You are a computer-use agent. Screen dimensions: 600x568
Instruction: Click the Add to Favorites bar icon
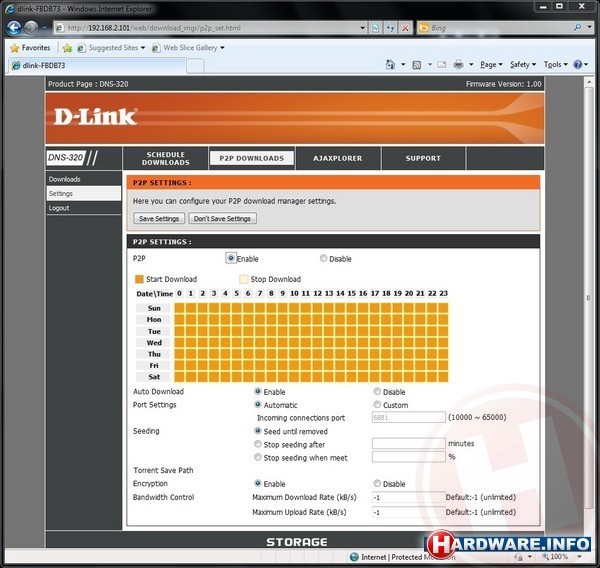tap(67, 48)
